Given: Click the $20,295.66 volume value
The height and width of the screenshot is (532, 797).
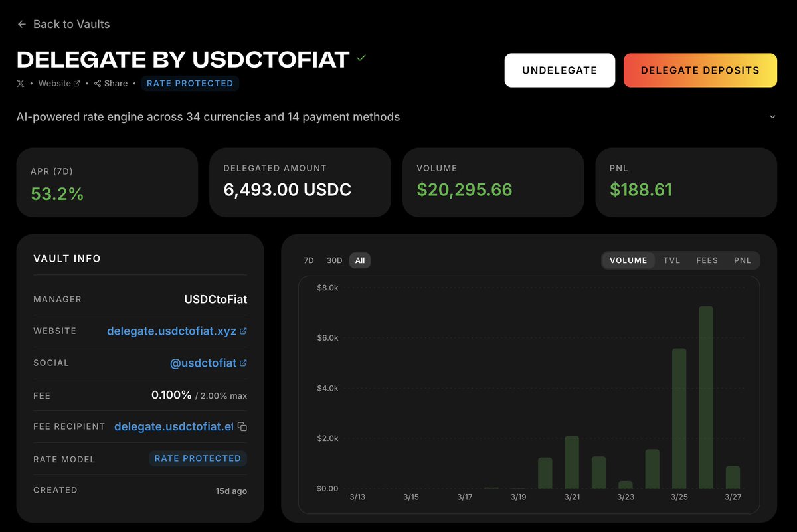Looking at the screenshot, I should pyautogui.click(x=464, y=190).
